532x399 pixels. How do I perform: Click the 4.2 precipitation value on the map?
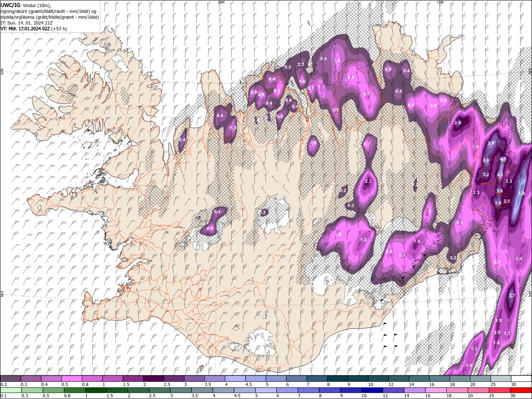click(500, 175)
